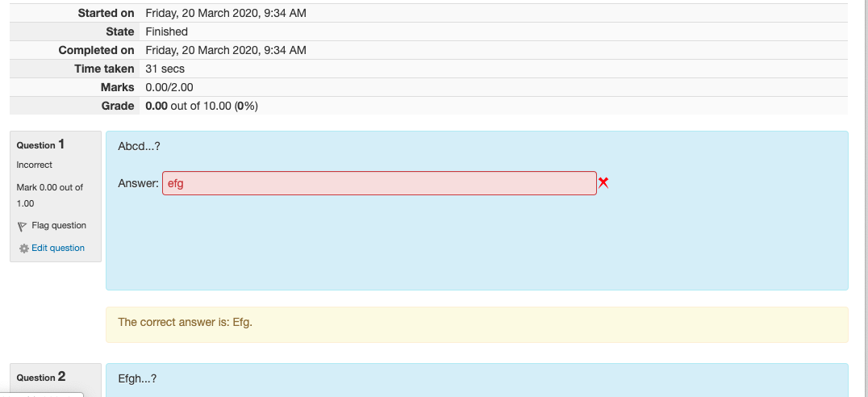Focus the Answer field containing efg

379,183
